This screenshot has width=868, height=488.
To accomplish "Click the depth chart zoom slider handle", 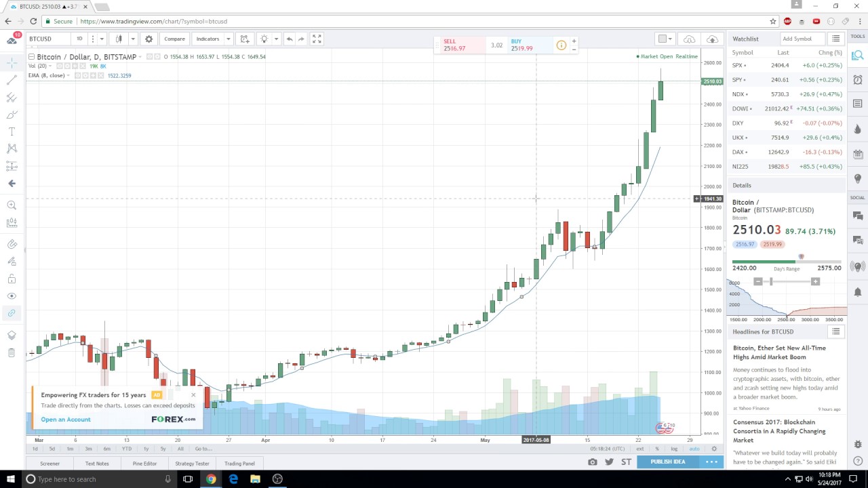I will 771,281.
